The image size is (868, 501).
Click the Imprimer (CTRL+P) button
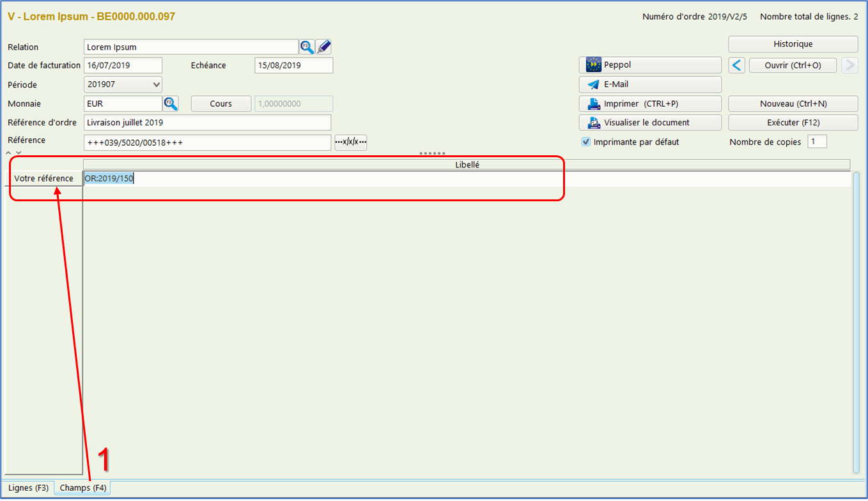(651, 104)
